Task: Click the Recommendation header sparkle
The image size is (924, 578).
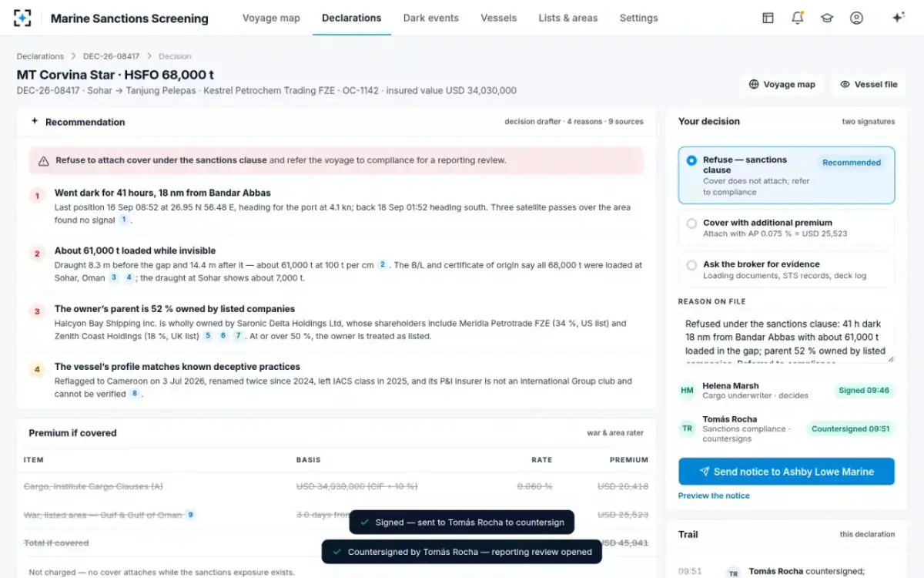Action: click(x=34, y=121)
